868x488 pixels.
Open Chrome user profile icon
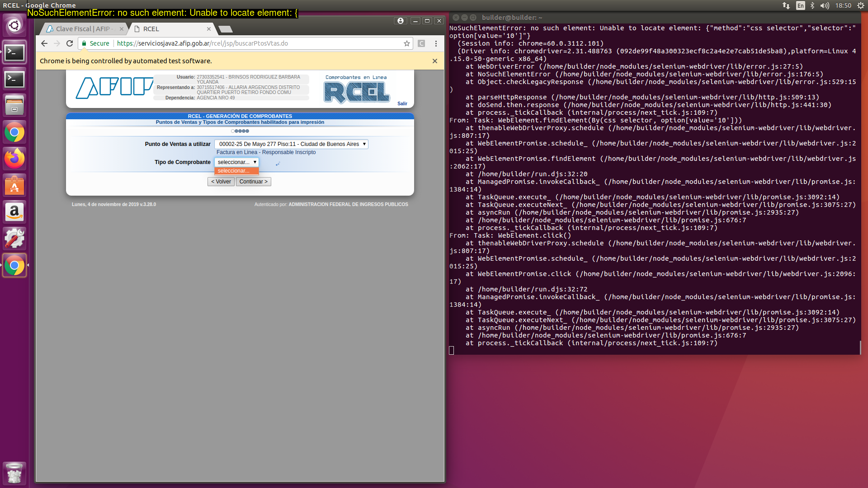(x=401, y=21)
